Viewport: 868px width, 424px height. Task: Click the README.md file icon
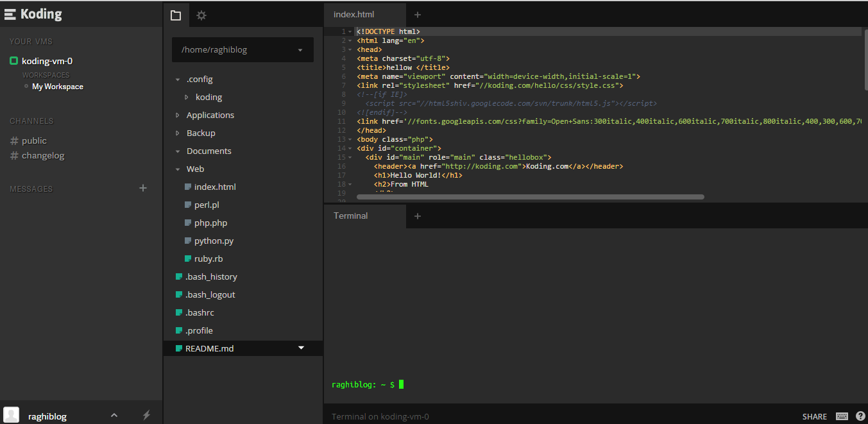[x=179, y=349]
